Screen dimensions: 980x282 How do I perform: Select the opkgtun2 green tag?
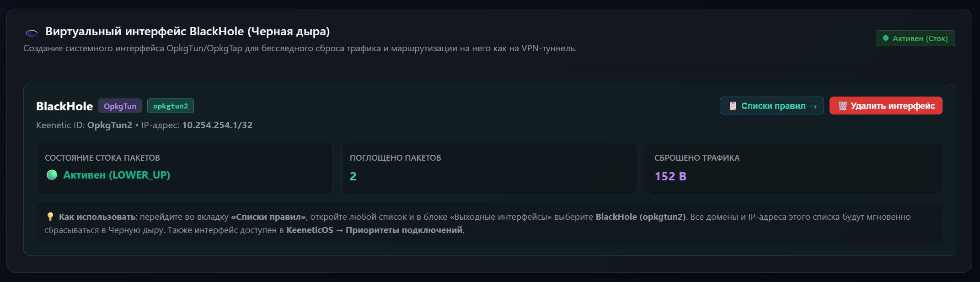click(171, 106)
